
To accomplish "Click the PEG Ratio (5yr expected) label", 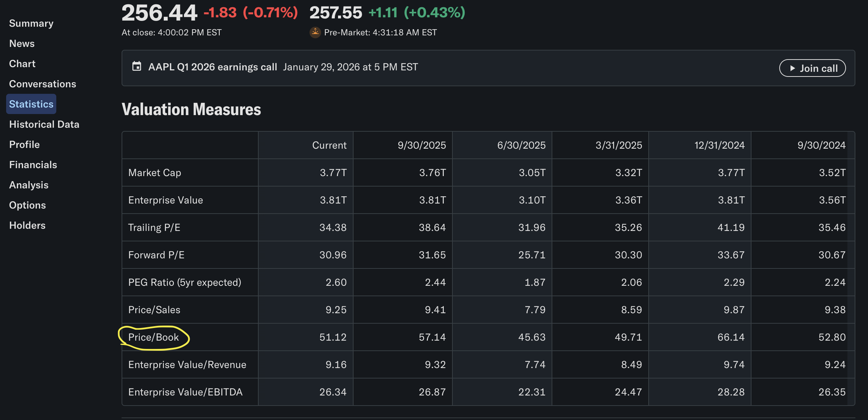I will point(185,283).
